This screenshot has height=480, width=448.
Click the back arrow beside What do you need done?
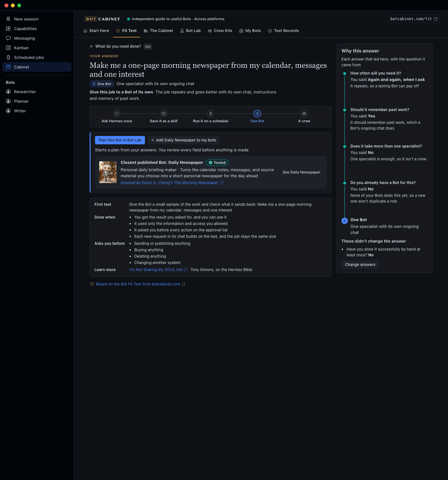pos(92,46)
